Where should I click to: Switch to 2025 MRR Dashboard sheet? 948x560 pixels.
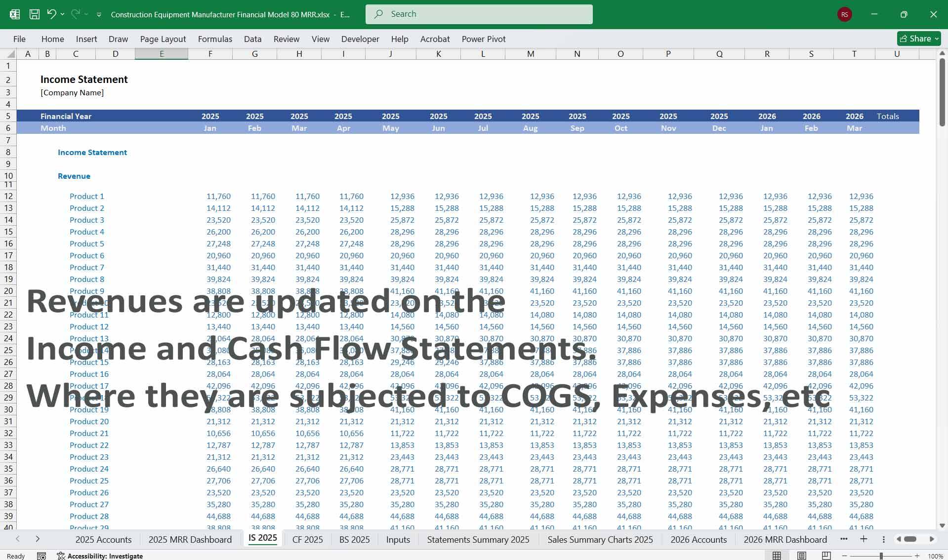(x=190, y=539)
